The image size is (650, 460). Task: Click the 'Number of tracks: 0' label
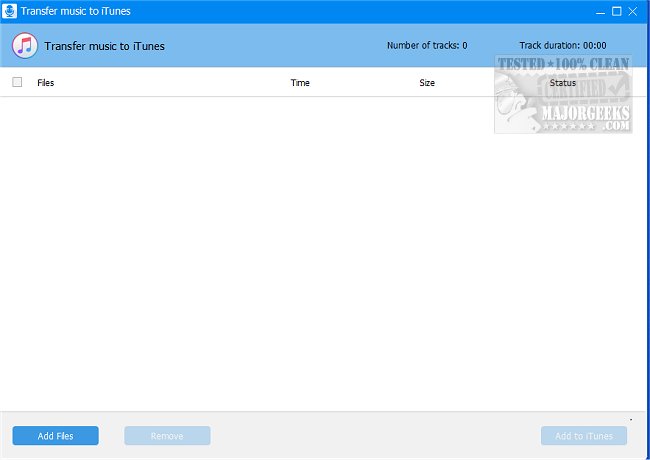click(427, 46)
